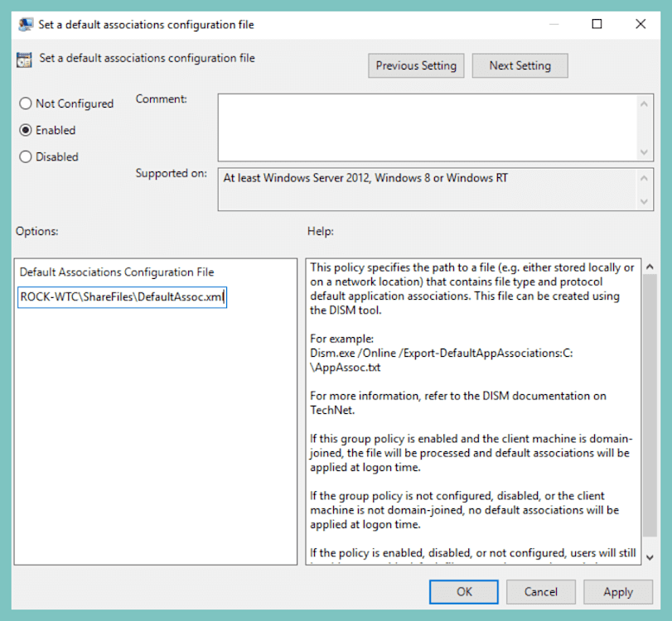This screenshot has width=672, height=621.
Task: Click the Next Setting button
Action: click(x=520, y=65)
